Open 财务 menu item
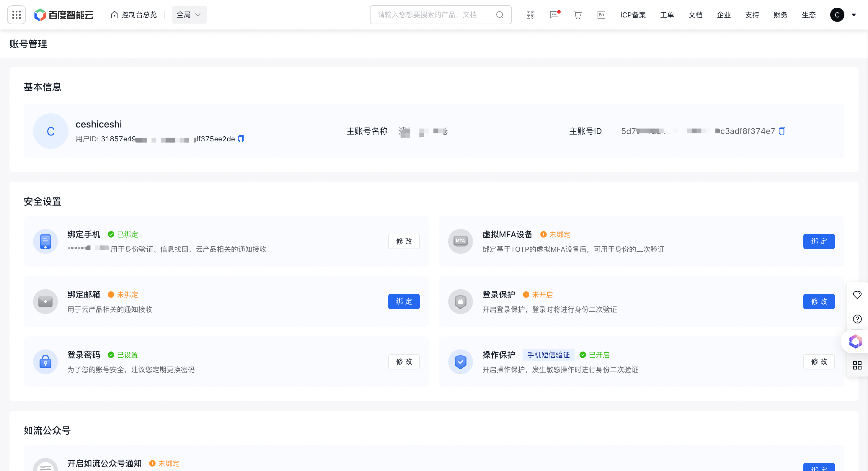Image resolution: width=868 pixels, height=471 pixels. 780,15
